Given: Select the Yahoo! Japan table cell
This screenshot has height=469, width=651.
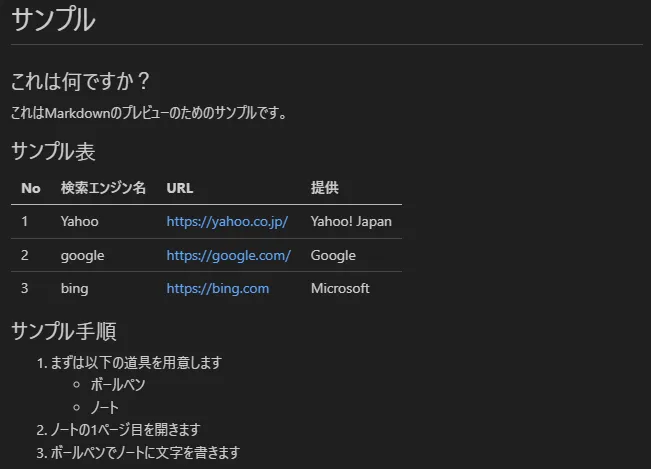Looking at the screenshot, I should 351,222.
